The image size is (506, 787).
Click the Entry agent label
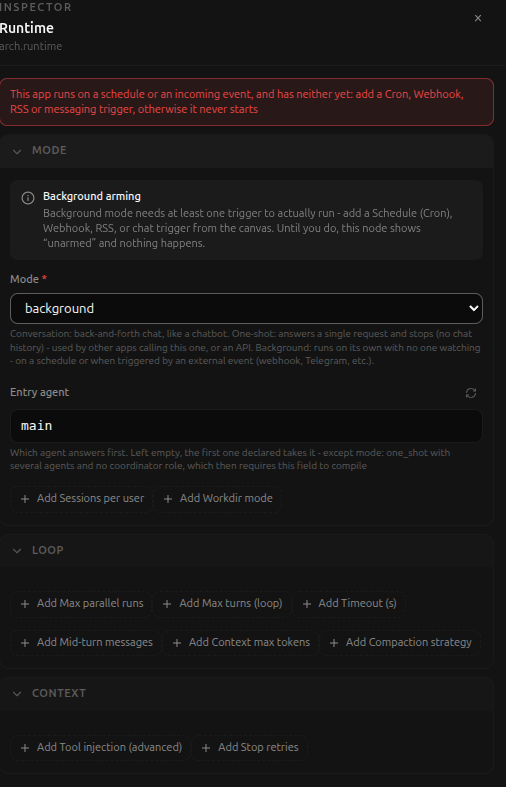pyautogui.click(x=40, y=392)
